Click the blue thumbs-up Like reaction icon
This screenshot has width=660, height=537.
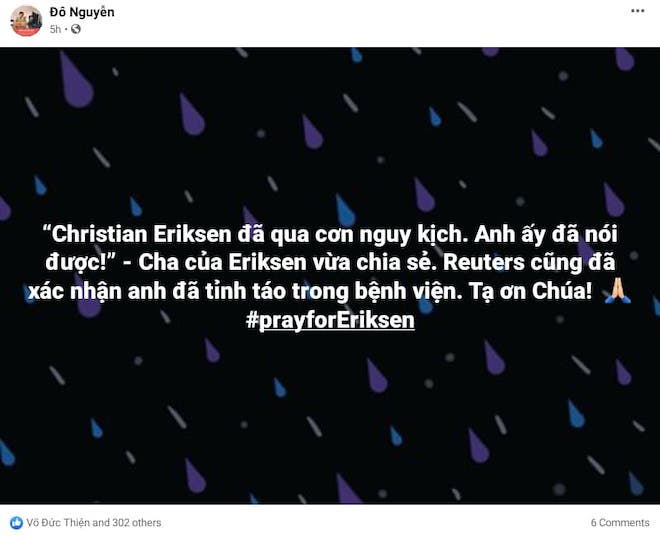click(x=16, y=523)
